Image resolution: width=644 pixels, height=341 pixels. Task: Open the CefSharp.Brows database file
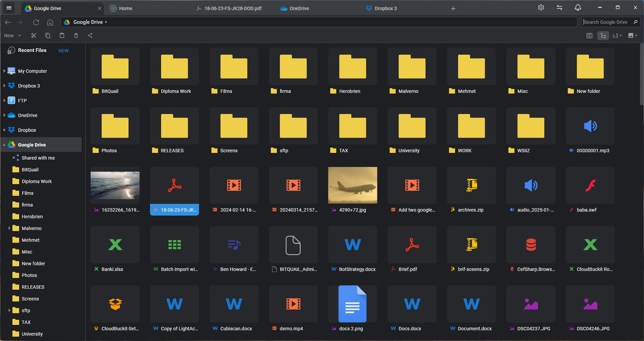coord(531,250)
